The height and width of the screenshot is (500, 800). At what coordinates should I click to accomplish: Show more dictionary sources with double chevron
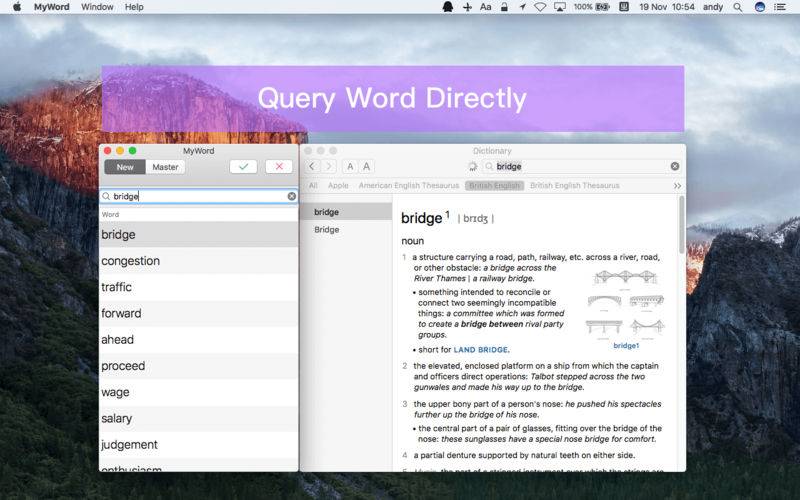677,186
